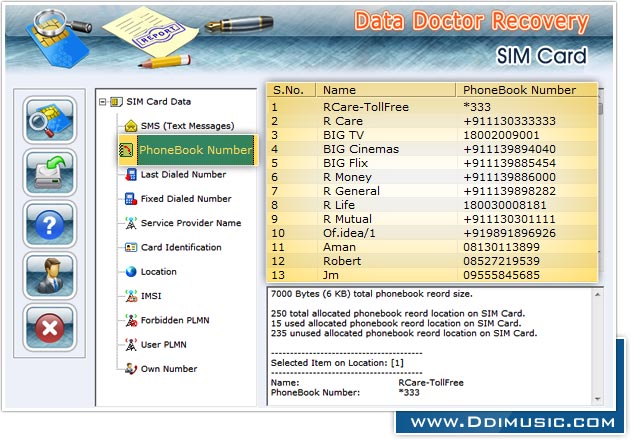Viewport: 631px width, 440px height.
Task: Click the Service Provider Name tower icon
Action: pos(131,223)
